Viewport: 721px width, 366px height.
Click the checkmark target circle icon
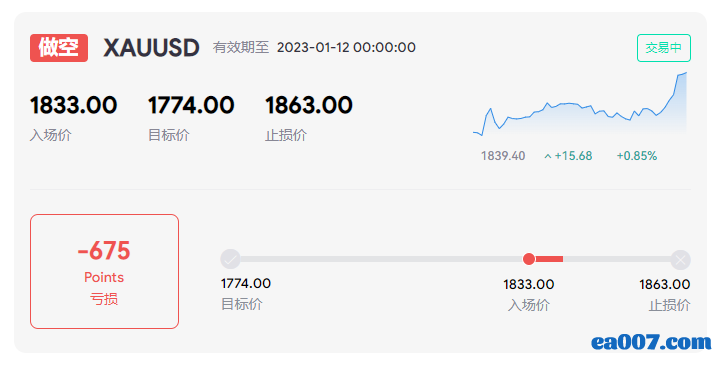click(230, 259)
